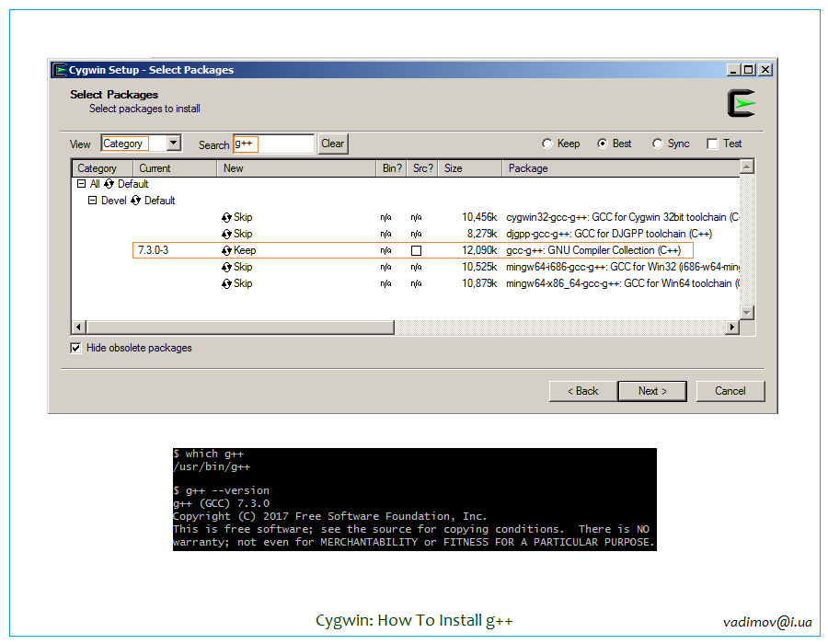828x644 pixels.
Task: Click the current version 7.3.0-3 cell
Action: 153,251
